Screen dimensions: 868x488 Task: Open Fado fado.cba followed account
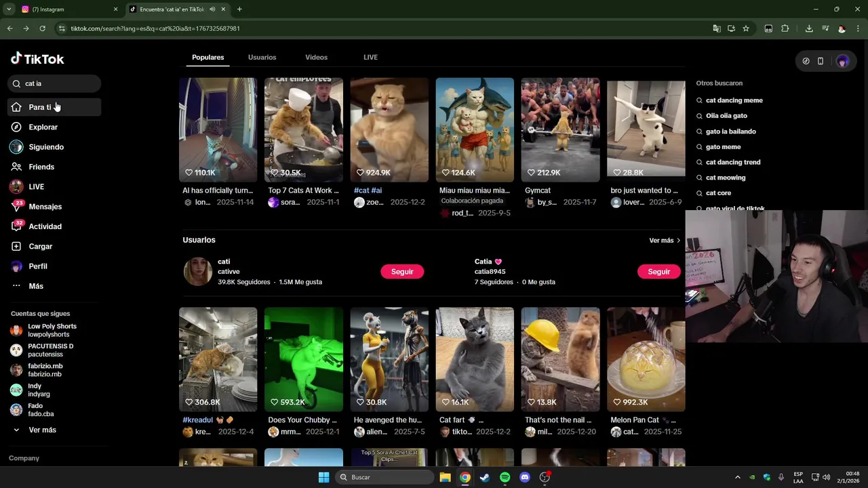click(41, 409)
